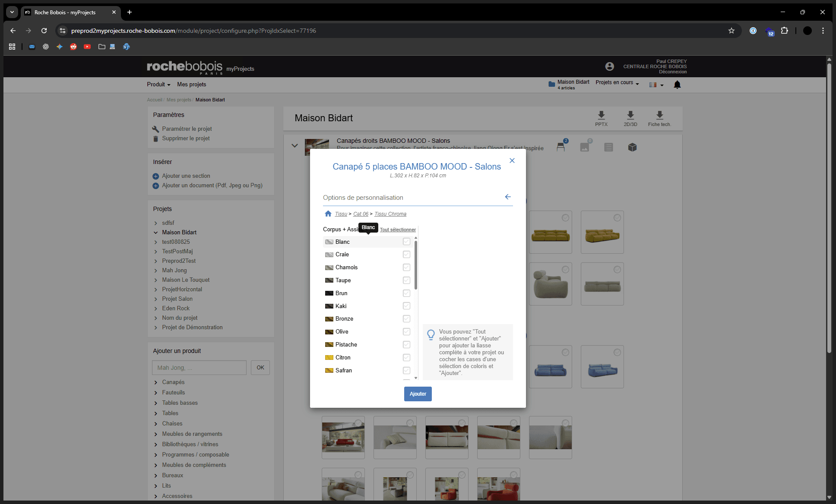This screenshot has height=504, width=836.
Task: Collapse the Canapés droits BAMBOO MOOD section
Action: click(x=294, y=145)
